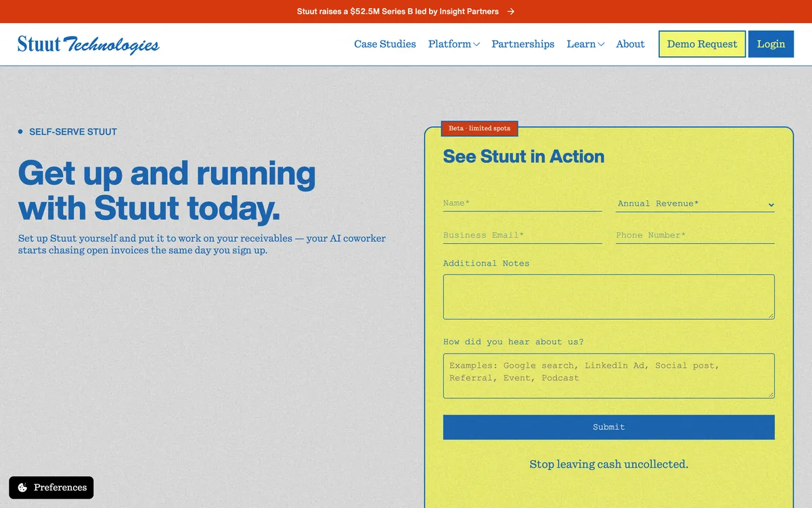This screenshot has width=812, height=508.
Task: Click the cookie icon in Preferences button
Action: [22, 488]
